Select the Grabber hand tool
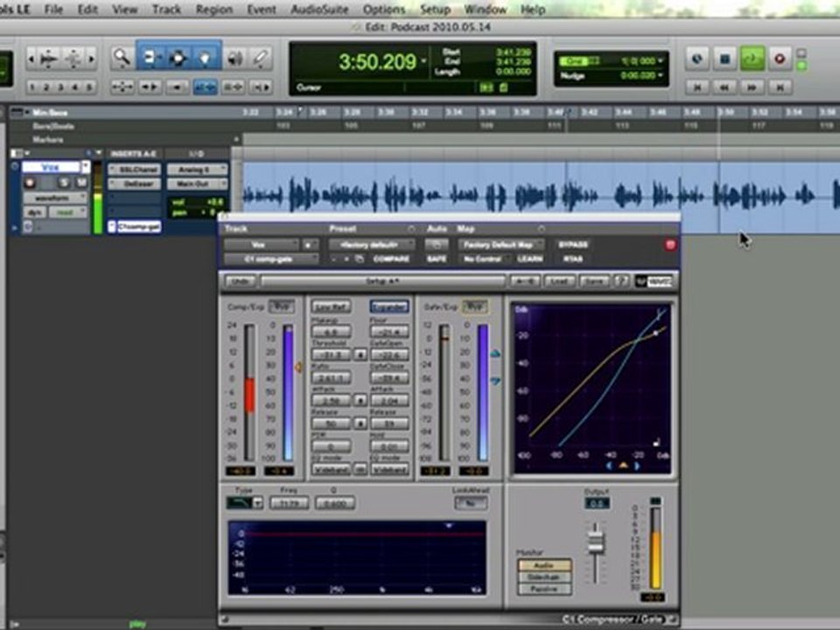Screen dimensions: 840x630 (x=206, y=58)
